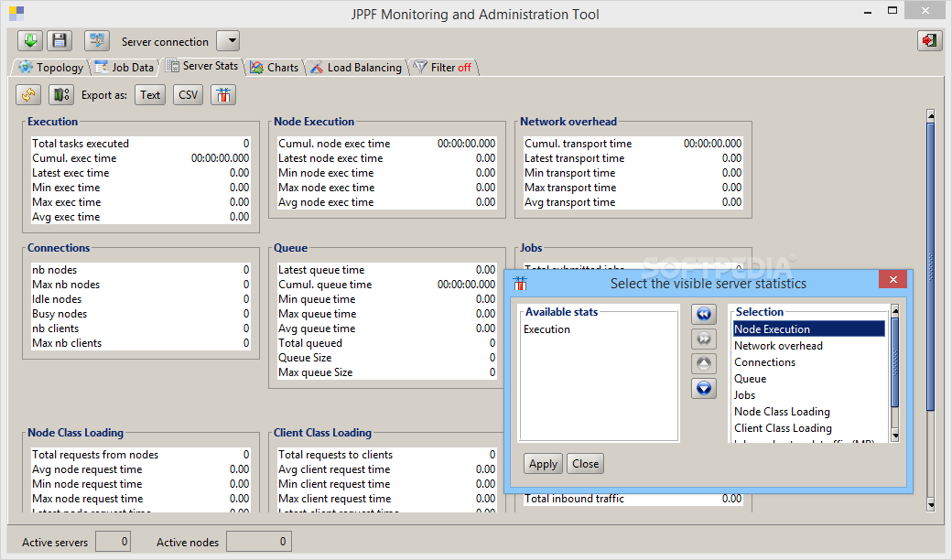
Task: Click the Total requests from nodes row
Action: click(x=140, y=455)
